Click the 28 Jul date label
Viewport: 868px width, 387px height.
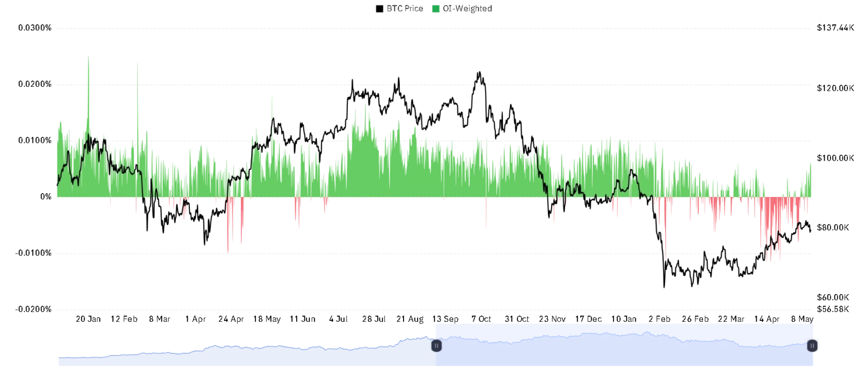pyautogui.click(x=374, y=319)
